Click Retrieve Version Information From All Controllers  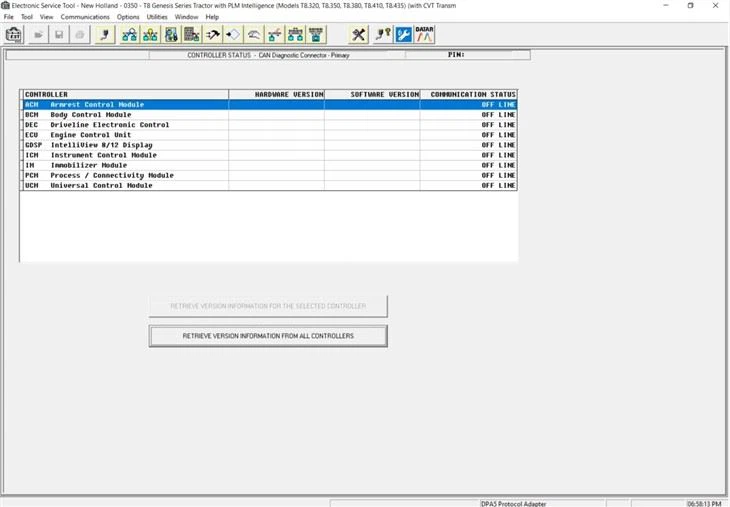pos(268,336)
